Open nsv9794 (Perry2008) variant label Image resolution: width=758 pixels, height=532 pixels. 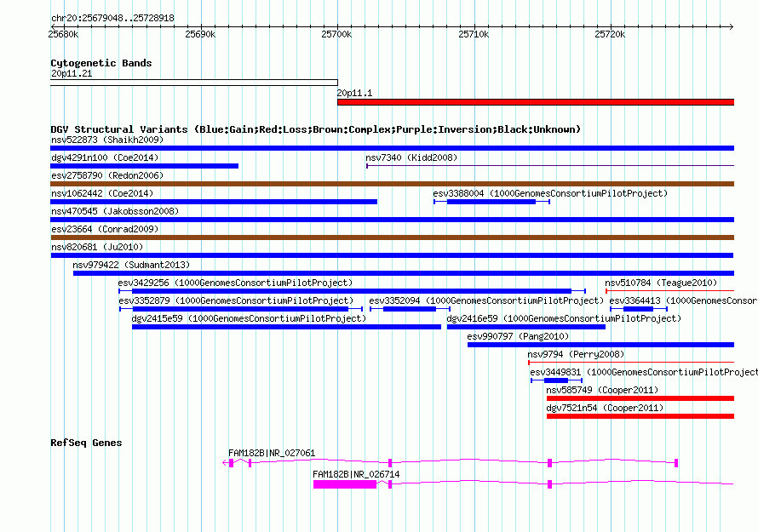576,354
